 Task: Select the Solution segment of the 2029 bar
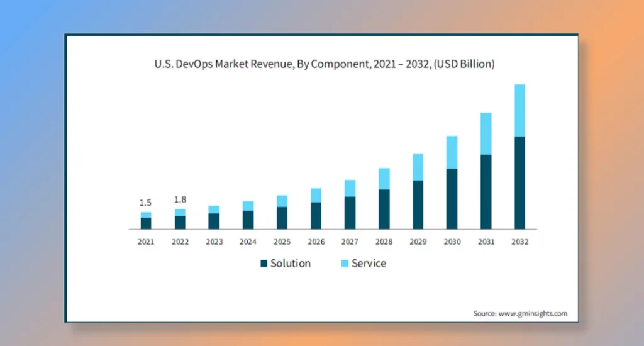point(418,204)
